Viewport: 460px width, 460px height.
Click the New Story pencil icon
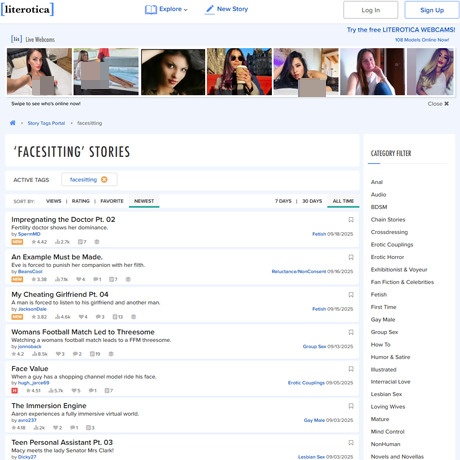click(210, 9)
